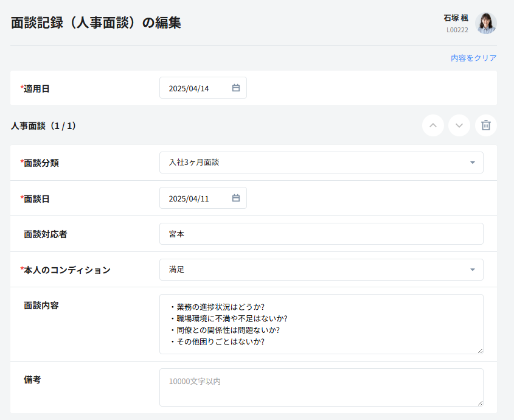
Task: Click the resize handle of 備考 text area
Action: coord(480,403)
